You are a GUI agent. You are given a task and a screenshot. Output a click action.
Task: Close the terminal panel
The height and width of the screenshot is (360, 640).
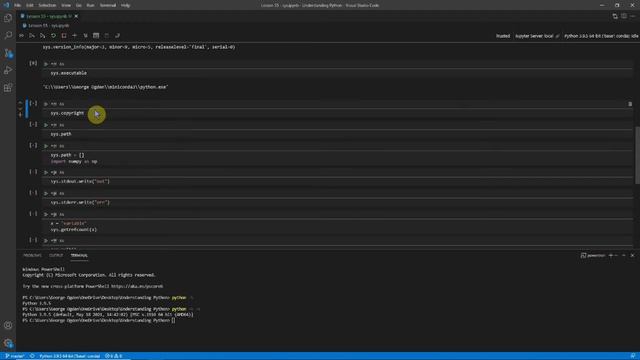(x=632, y=256)
